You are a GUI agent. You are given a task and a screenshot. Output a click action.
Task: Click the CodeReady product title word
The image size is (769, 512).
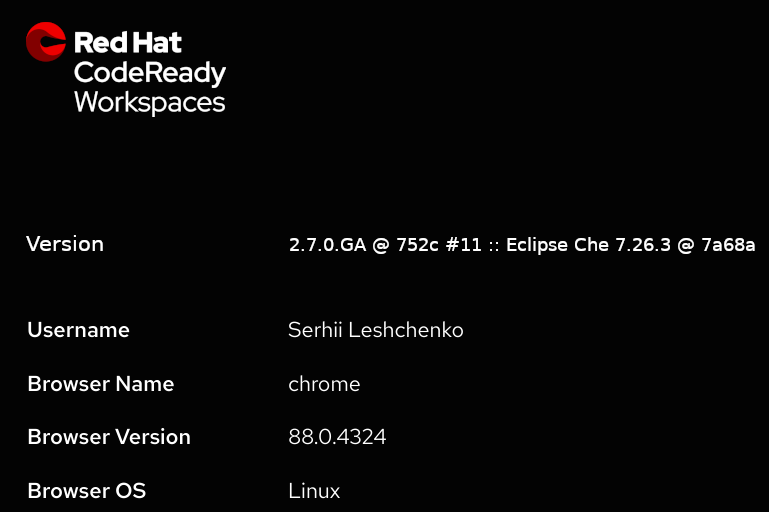coord(150,74)
